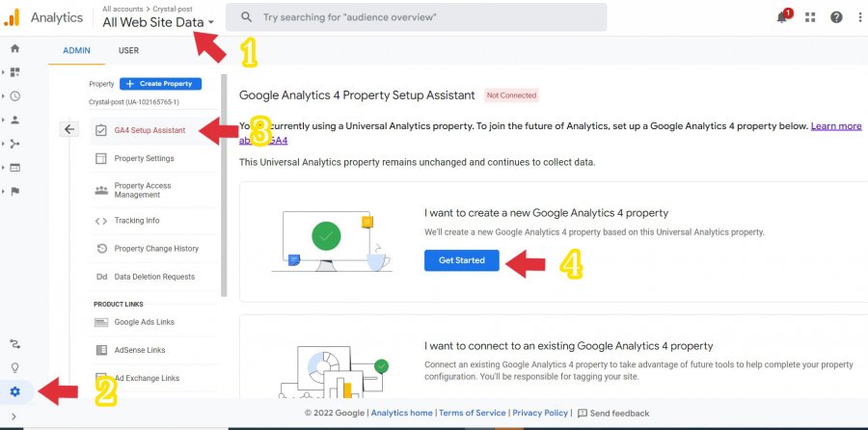Click the back arrow beside property column
The image size is (868, 430).
68,129
